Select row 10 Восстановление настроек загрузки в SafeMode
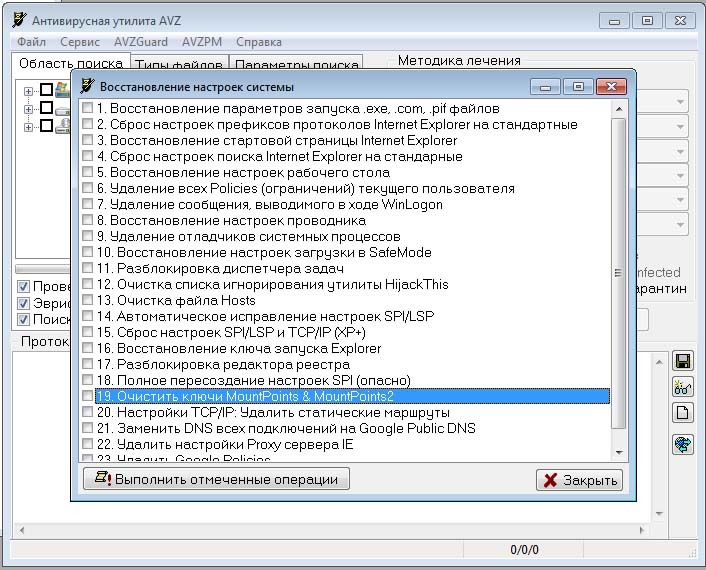Image resolution: width=706 pixels, height=570 pixels. tap(264, 252)
